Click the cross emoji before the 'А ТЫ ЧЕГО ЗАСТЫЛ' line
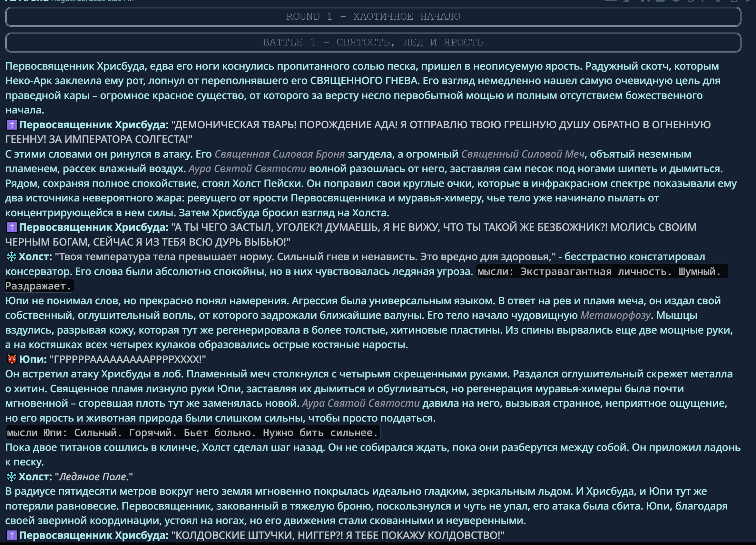The width and height of the screenshot is (756, 545). click(x=12, y=227)
